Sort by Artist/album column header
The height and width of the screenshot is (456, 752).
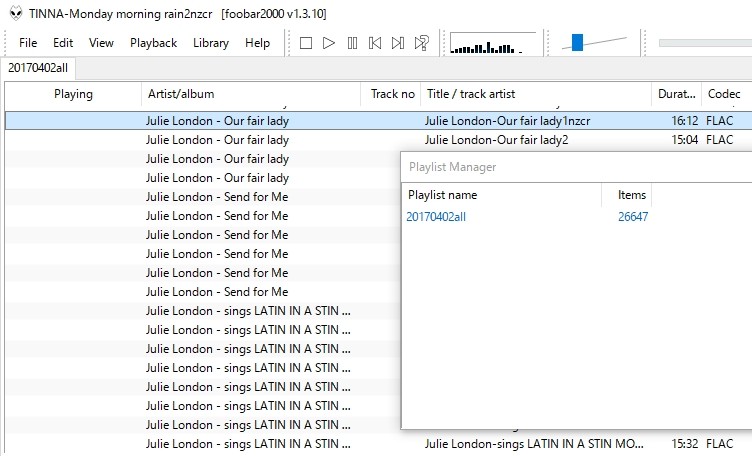251,94
